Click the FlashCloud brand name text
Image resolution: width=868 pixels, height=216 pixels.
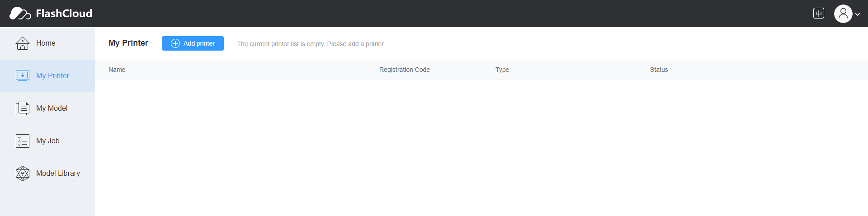click(x=64, y=14)
